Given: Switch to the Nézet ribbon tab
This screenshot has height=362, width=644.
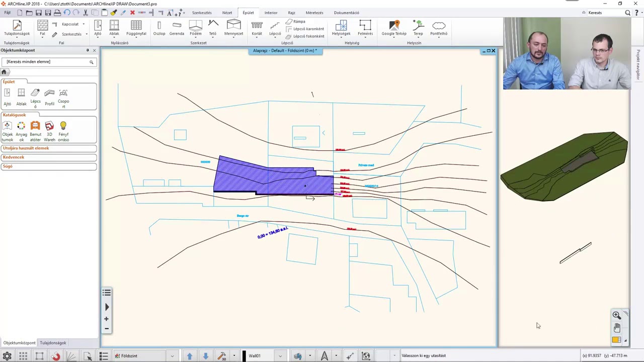Looking at the screenshot, I should click(227, 13).
